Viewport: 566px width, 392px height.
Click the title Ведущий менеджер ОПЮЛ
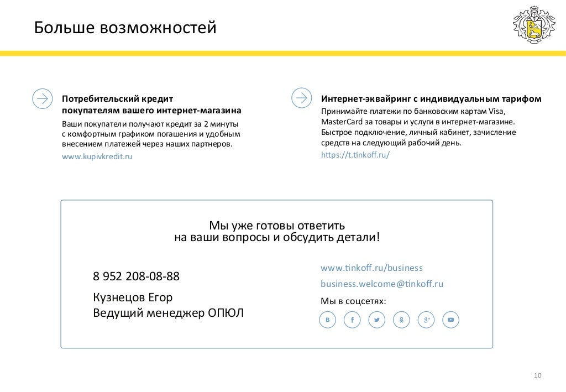(168, 312)
